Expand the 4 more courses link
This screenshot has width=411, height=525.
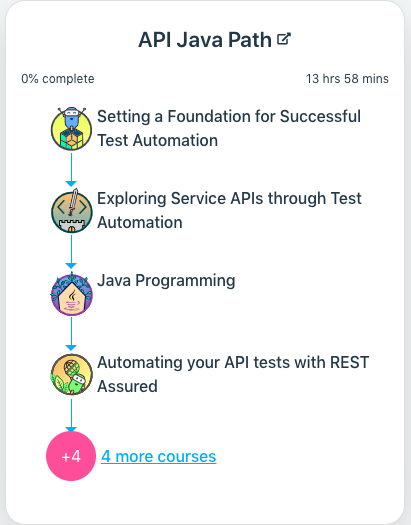159,456
